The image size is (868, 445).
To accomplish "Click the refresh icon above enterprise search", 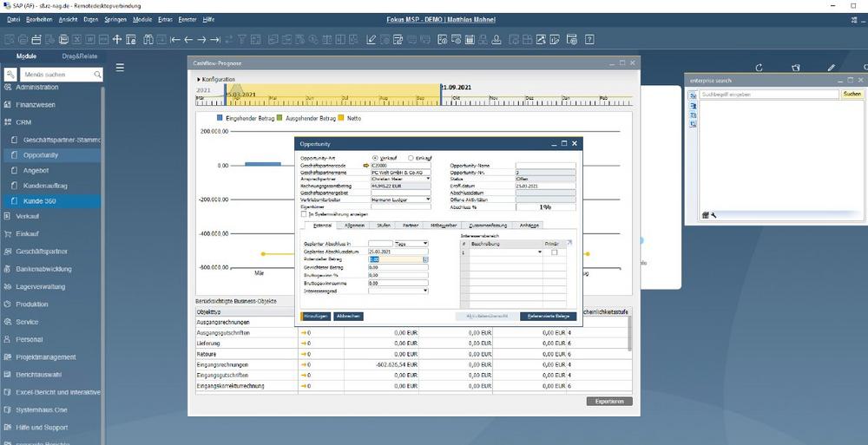I will click(x=759, y=68).
